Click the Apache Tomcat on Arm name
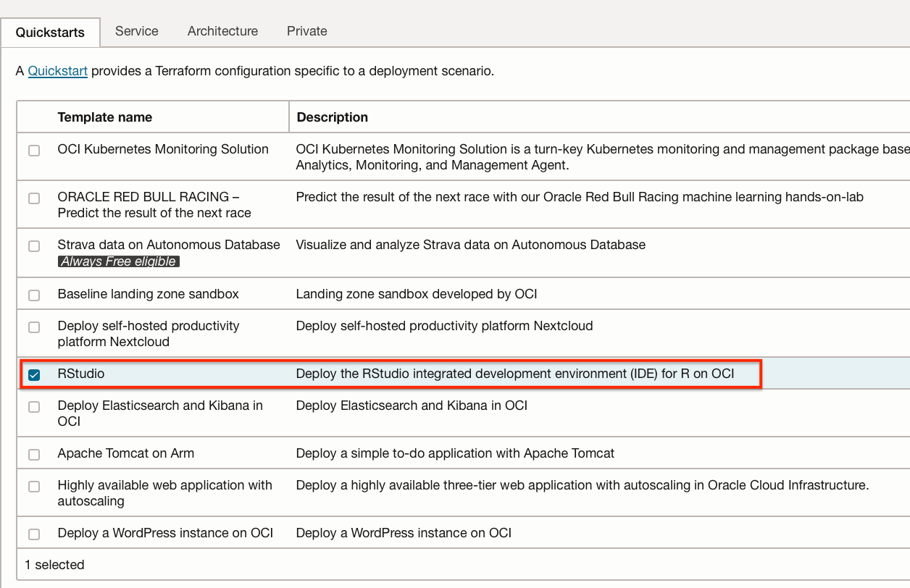Screen dimensions: 910x588 click(x=126, y=453)
